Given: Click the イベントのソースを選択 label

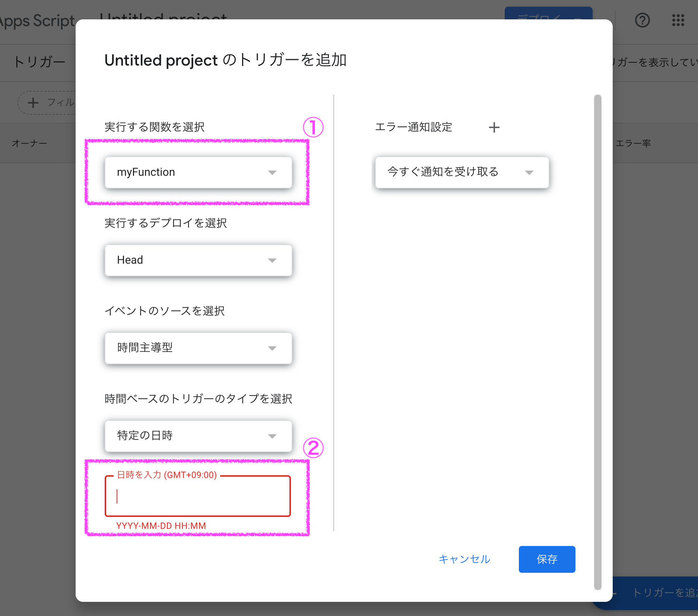Looking at the screenshot, I should [164, 311].
